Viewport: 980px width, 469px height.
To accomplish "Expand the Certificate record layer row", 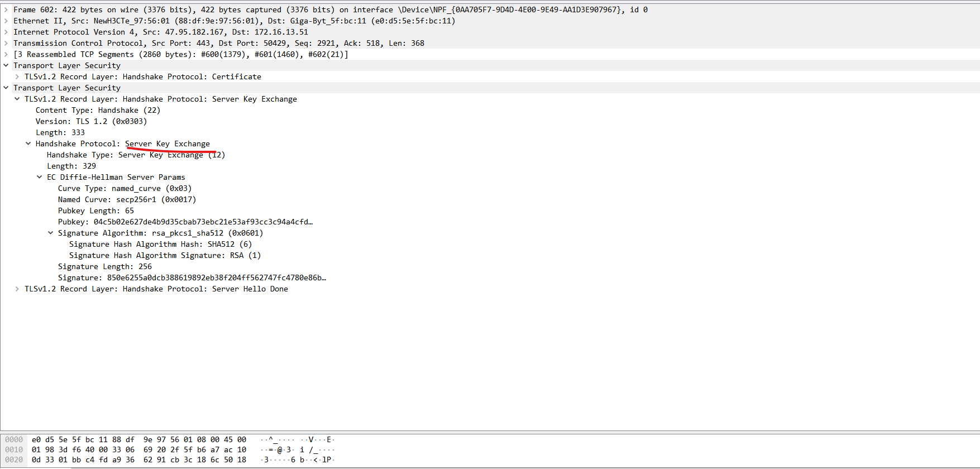I will point(17,76).
